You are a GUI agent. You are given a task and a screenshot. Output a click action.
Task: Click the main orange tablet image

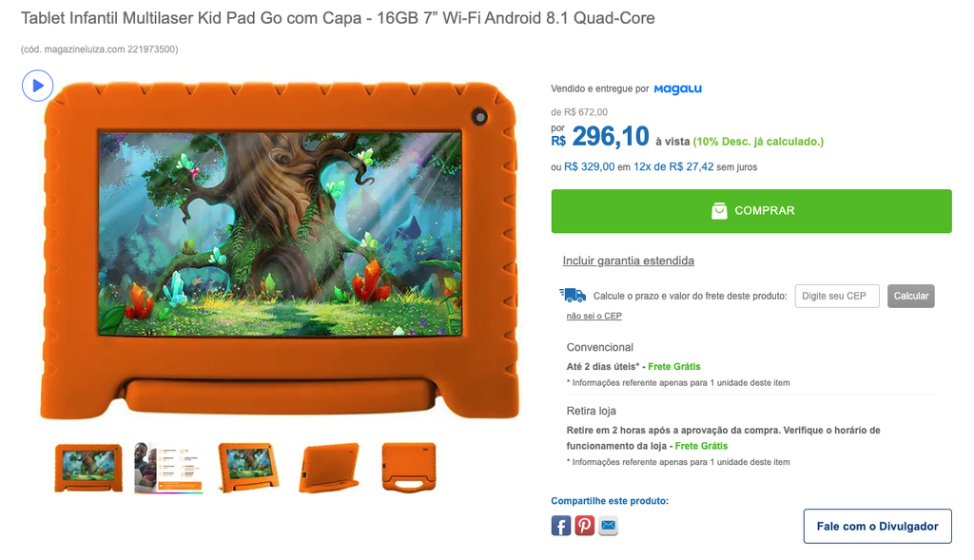pyautogui.click(x=280, y=250)
